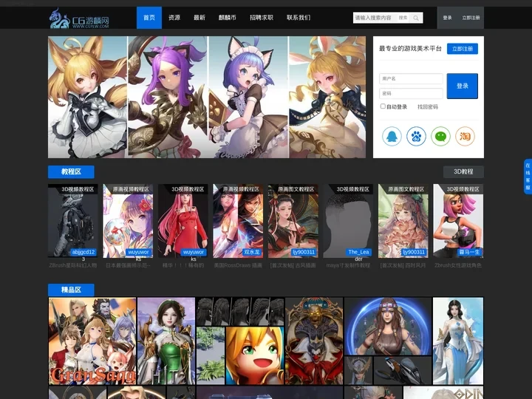
Task: Click the 登录 link in top bar
Action: pos(447,18)
